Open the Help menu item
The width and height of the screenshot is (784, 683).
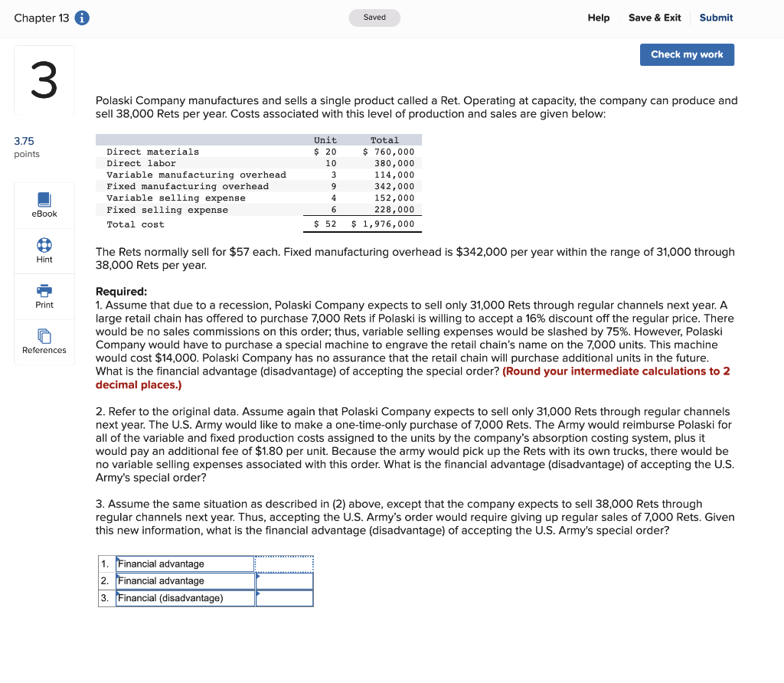[599, 18]
